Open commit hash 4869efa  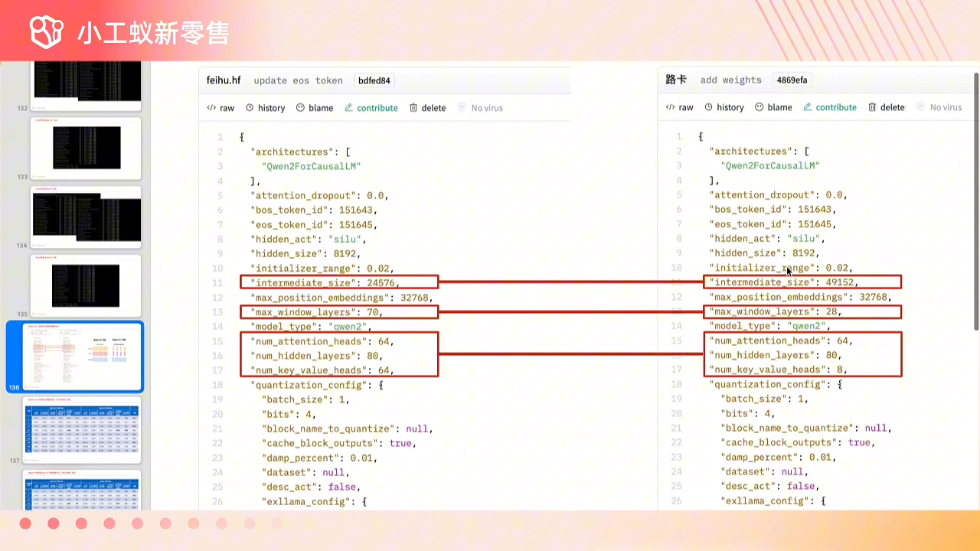tap(791, 80)
